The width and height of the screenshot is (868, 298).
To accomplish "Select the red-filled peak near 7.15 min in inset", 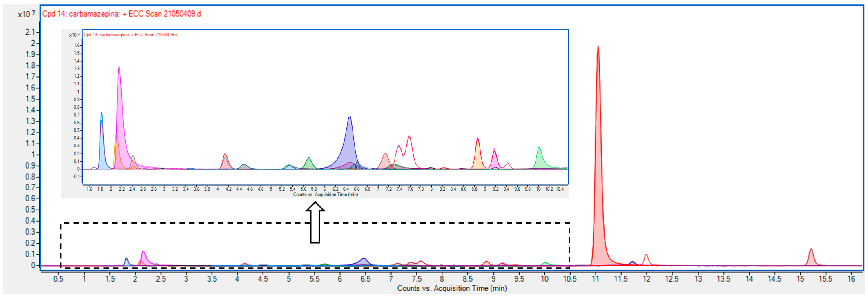I will pyautogui.click(x=385, y=162).
